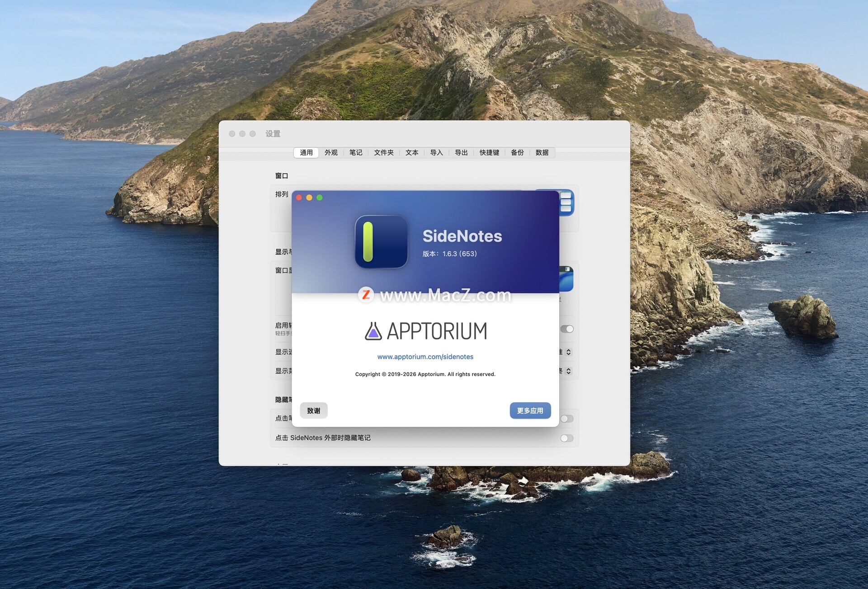Image resolution: width=868 pixels, height=589 pixels.
Task: Click the 点击 SideNotes 外部时隐藏笔记 label
Action: [x=323, y=438]
